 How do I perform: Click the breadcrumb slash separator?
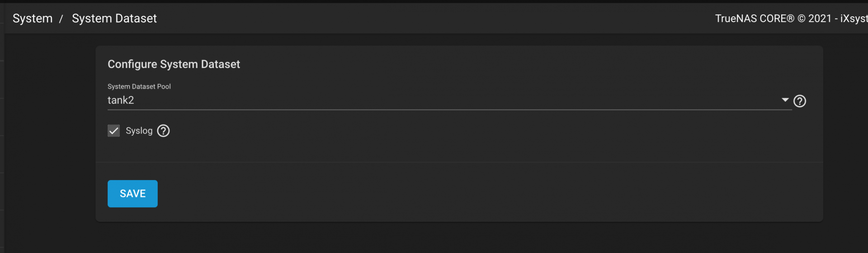click(61, 19)
